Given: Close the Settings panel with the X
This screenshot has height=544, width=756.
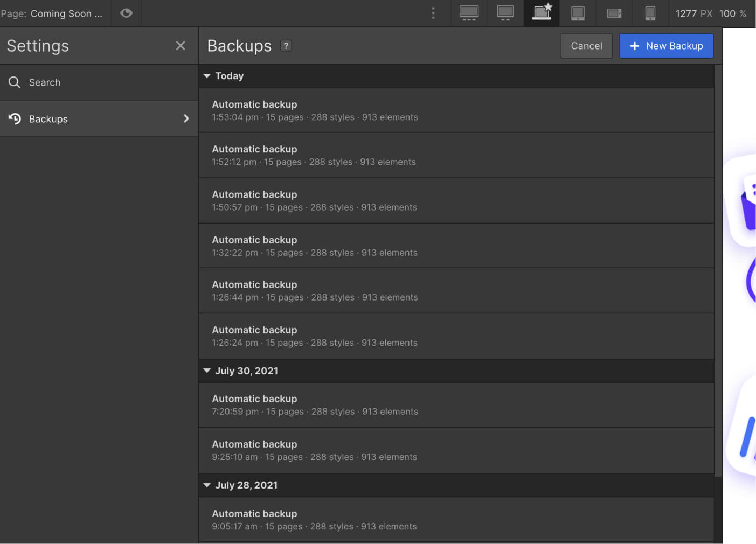Looking at the screenshot, I should click(181, 45).
